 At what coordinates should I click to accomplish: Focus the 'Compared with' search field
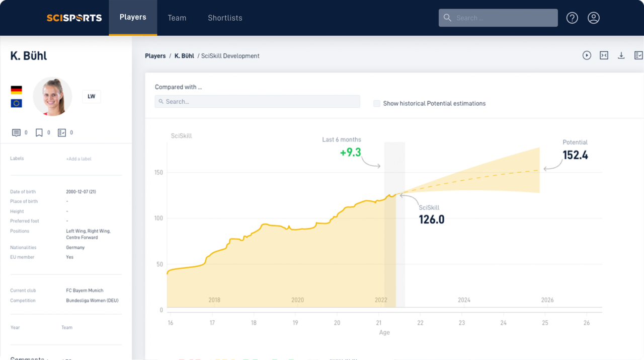257,101
